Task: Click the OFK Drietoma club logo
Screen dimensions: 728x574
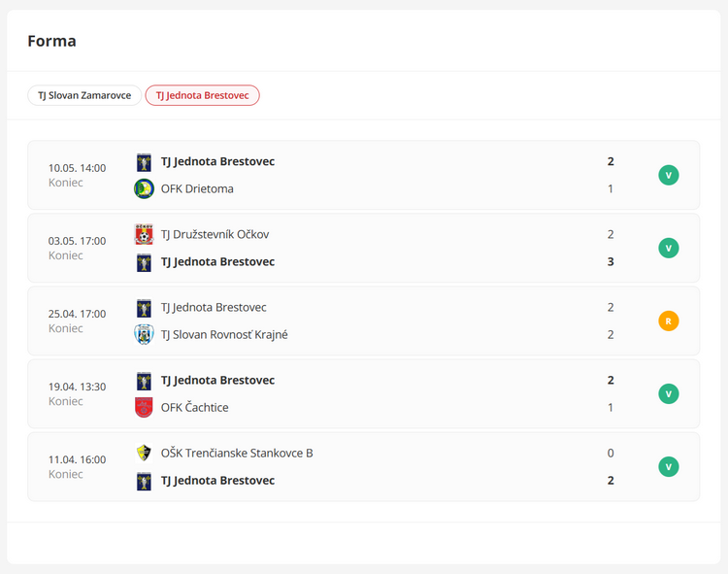Action: 144,189
